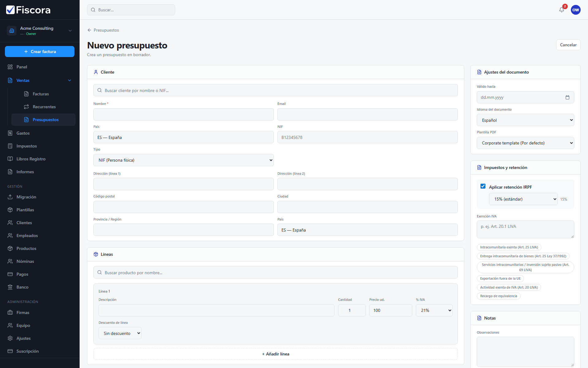
Task: Open Recurrentes in sidebar
Action: pyautogui.click(x=44, y=107)
